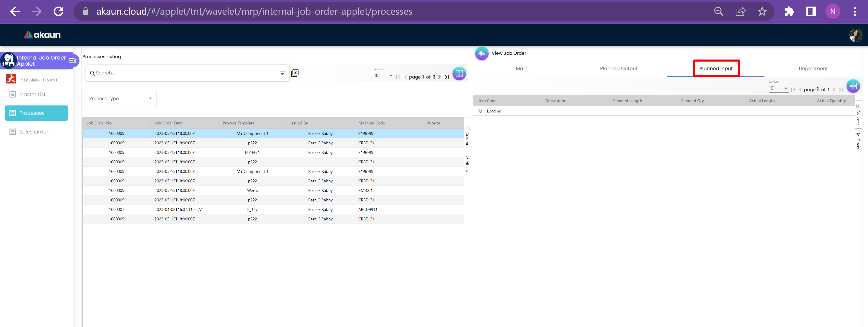The width and height of the screenshot is (868, 327).
Task: Click the multi-select copy icon beside search
Action: 295,73
